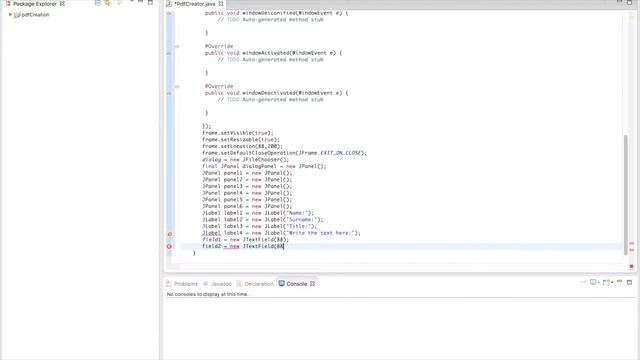Expand the pdfCreation project tree node
The image size is (640, 360).
pos(10,15)
